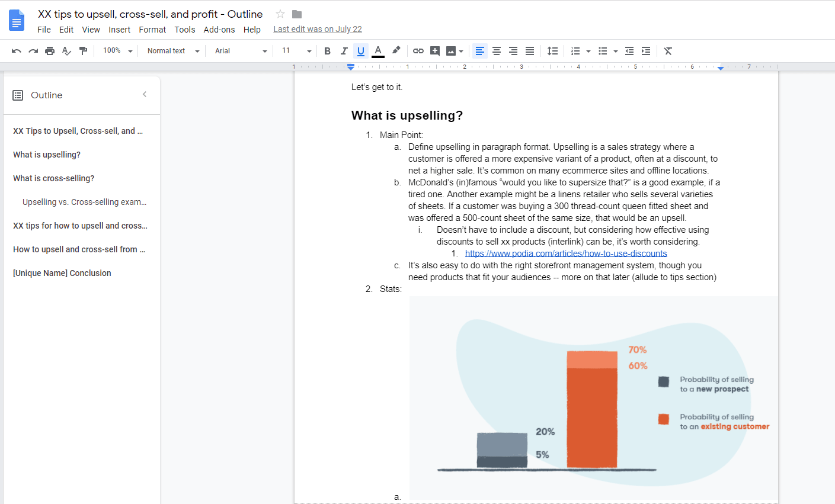Go to Docs home via the blue logo
835x504 pixels.
point(17,20)
